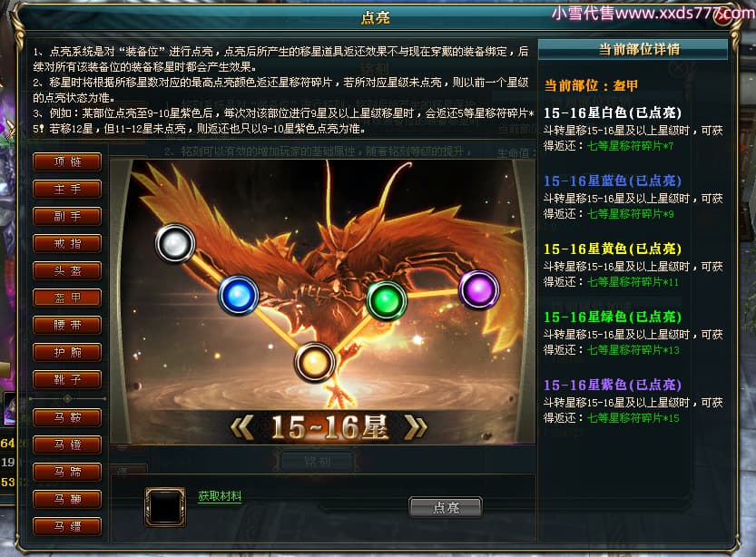756x557 pixels.
Task: Switch to 主手 equipment slot
Action: [67, 189]
